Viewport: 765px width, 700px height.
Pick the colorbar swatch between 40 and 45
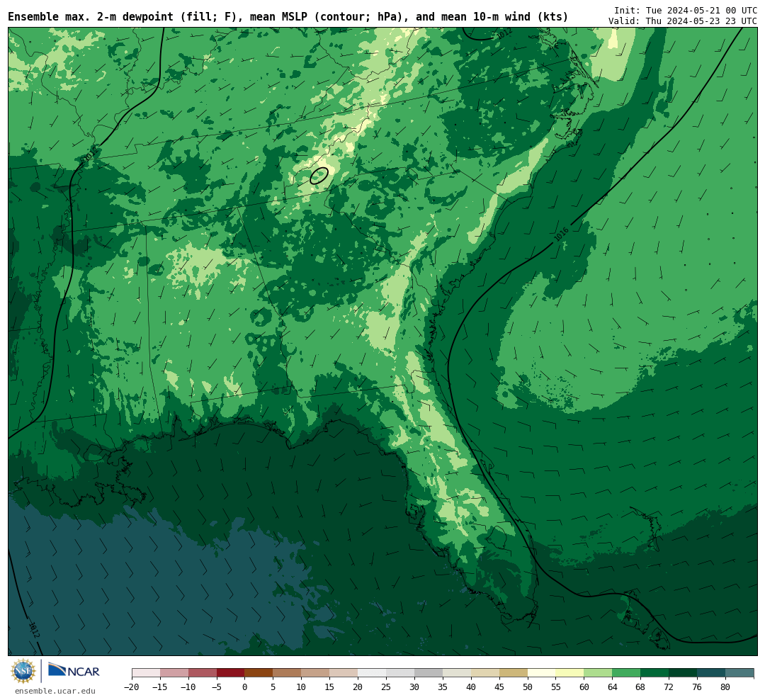pos(485,673)
